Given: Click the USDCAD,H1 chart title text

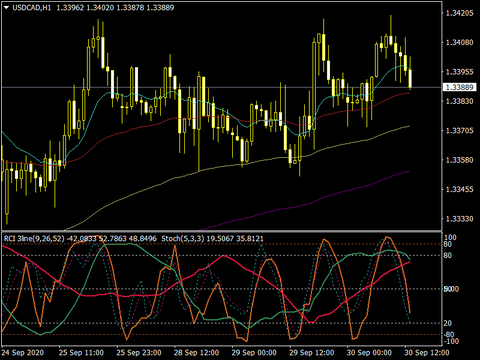Looking at the screenshot, I should (32, 8).
